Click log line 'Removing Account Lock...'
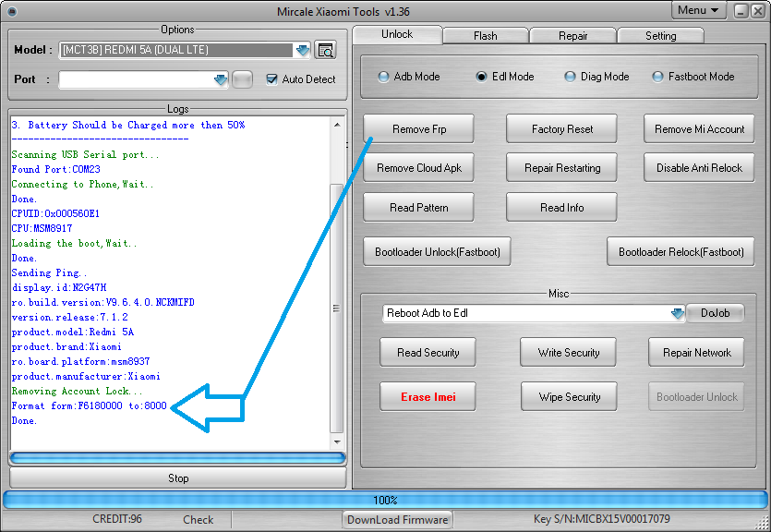 coord(77,391)
